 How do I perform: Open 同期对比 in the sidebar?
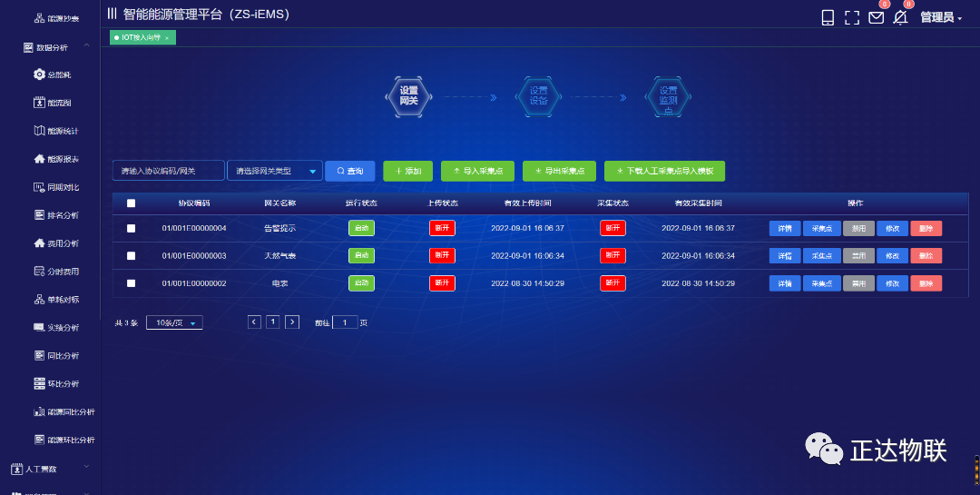coord(56,187)
